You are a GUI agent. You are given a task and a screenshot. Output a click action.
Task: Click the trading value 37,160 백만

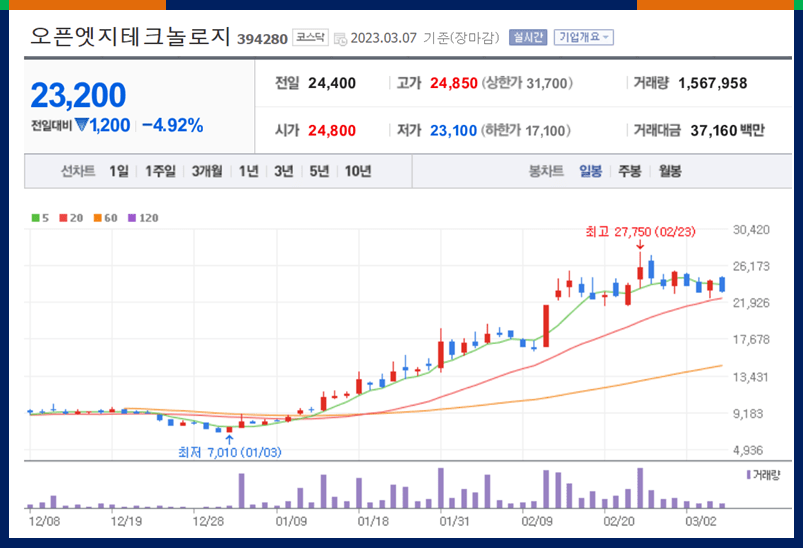point(727,131)
